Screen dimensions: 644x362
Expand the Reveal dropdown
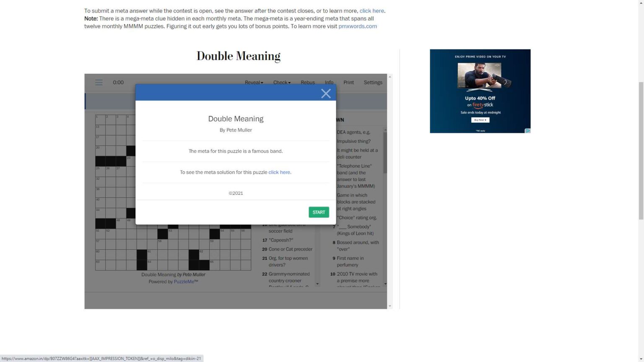coord(254,83)
